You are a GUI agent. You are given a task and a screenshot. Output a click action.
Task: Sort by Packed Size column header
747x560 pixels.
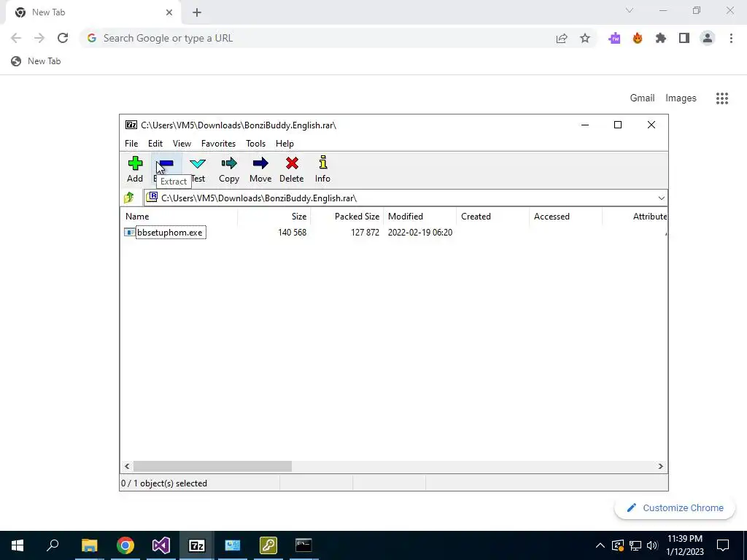point(347,216)
